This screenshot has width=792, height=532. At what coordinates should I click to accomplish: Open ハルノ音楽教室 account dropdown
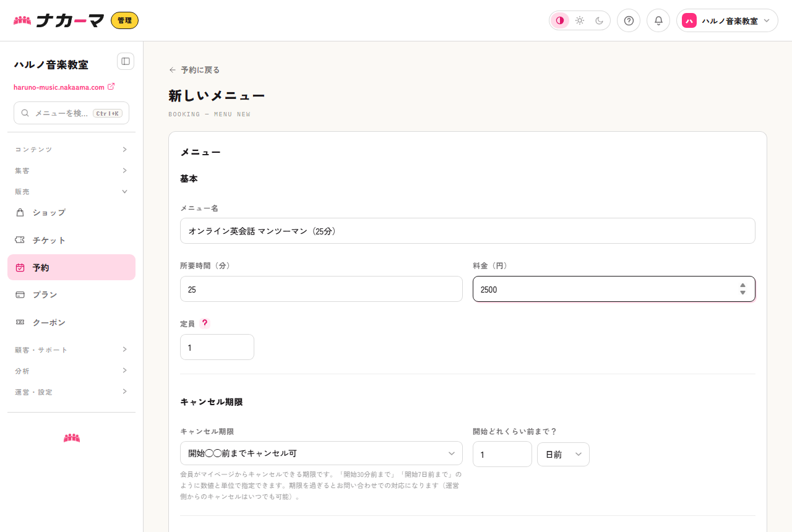point(727,20)
